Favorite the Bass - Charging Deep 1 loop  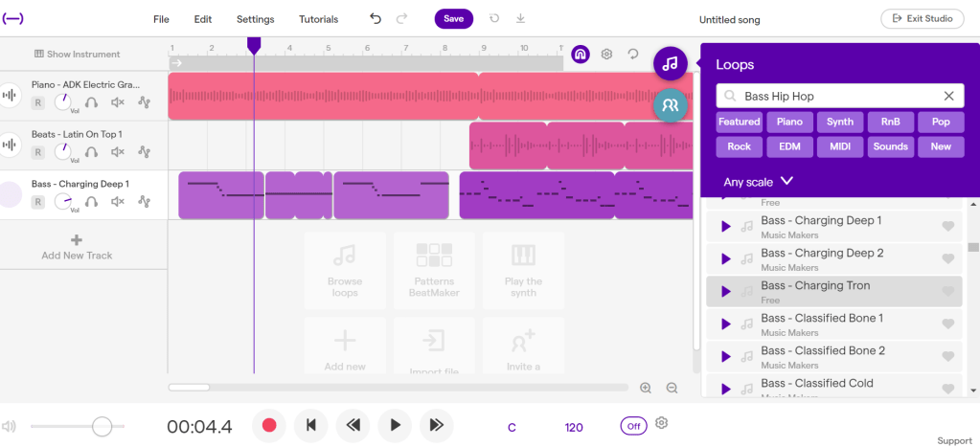click(947, 227)
